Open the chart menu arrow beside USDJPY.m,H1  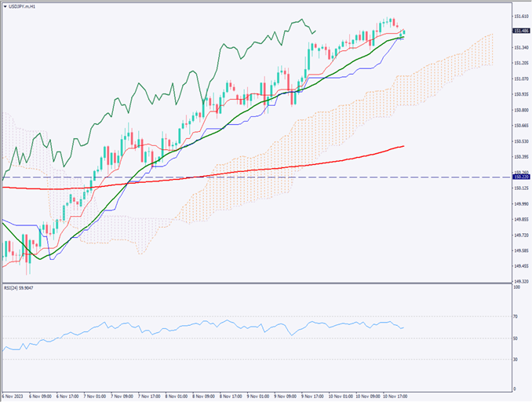pos(4,6)
